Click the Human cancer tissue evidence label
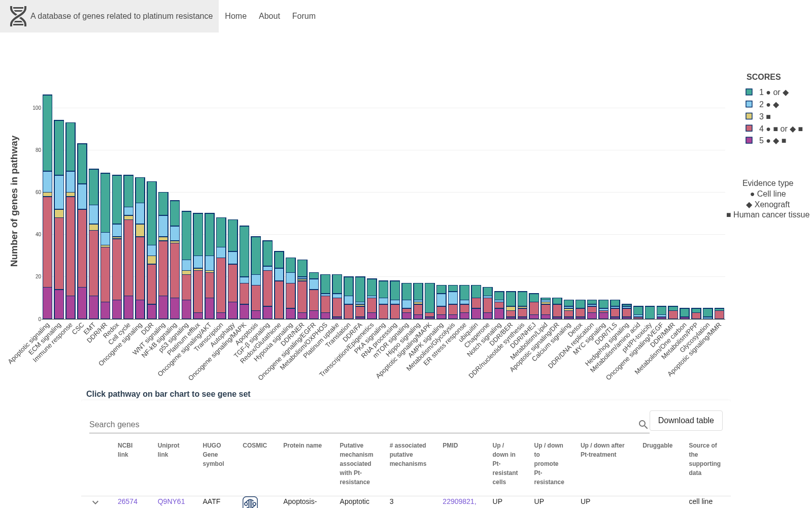Image resolution: width=812 pixels, height=508 pixels. pyautogui.click(x=768, y=214)
